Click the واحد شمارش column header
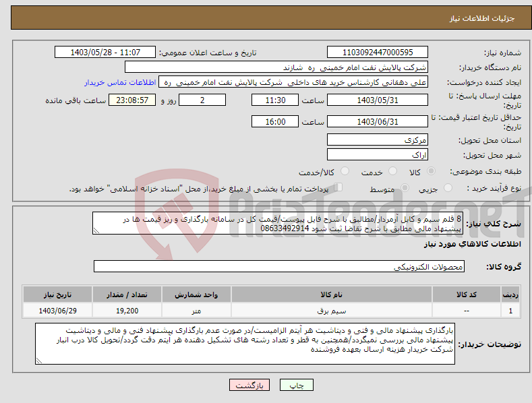The width and height of the screenshot is (532, 403). click(x=196, y=294)
